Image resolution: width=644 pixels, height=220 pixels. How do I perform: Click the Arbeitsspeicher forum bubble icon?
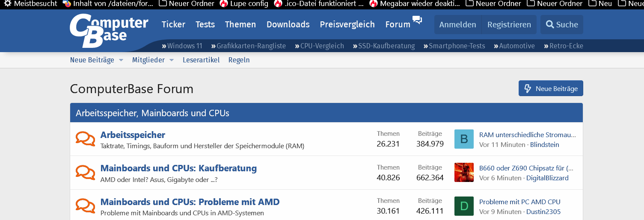(x=86, y=139)
